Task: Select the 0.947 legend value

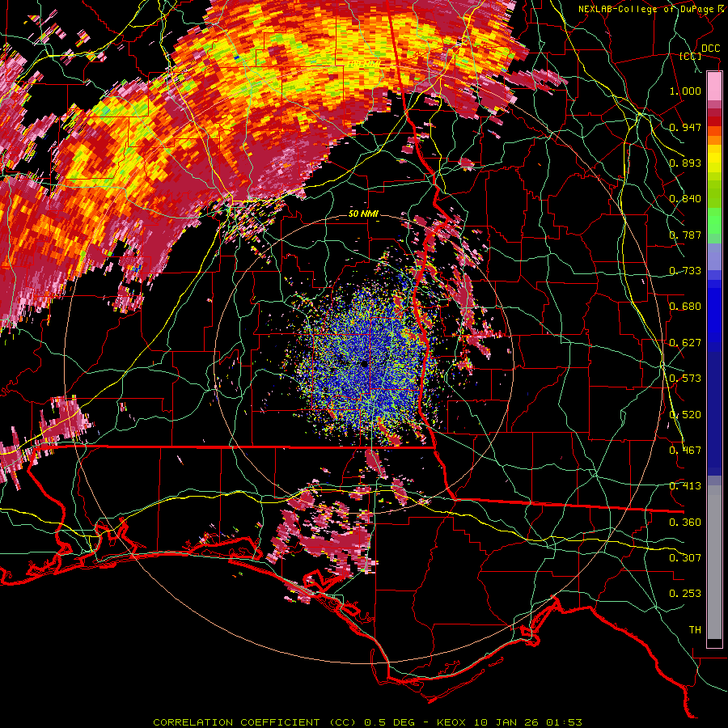Action: pos(685,127)
